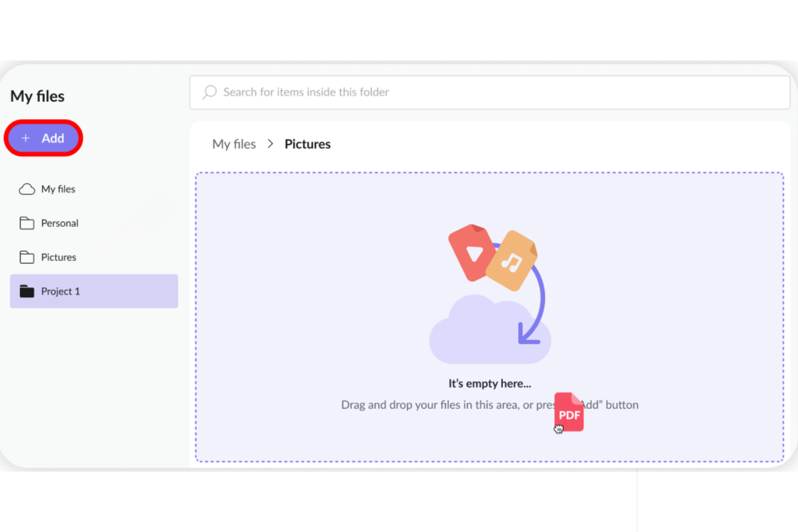Navigate to My files via the breadcrumb

[234, 144]
